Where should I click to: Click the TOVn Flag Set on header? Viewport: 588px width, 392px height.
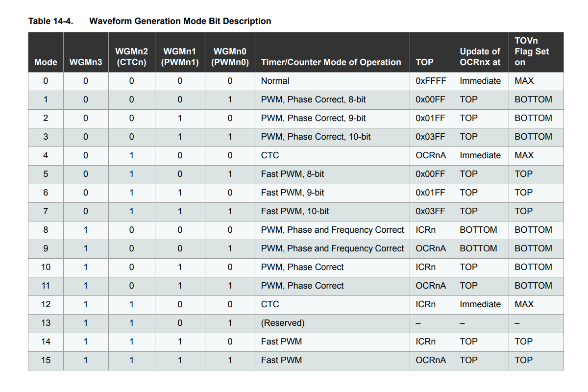click(532, 51)
